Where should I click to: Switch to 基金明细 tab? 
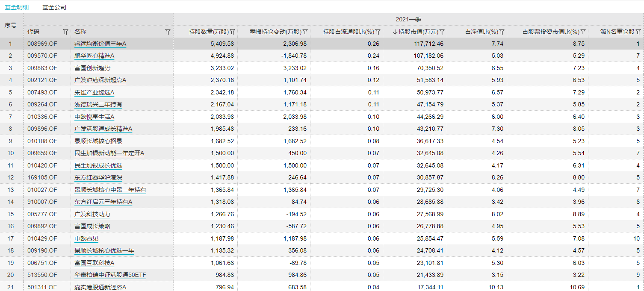pos(16,7)
